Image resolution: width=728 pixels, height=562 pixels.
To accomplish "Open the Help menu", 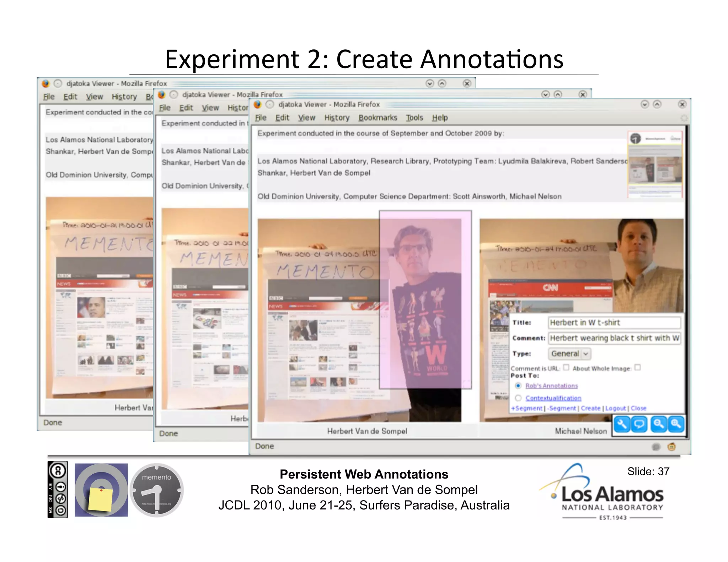I will (x=440, y=118).
